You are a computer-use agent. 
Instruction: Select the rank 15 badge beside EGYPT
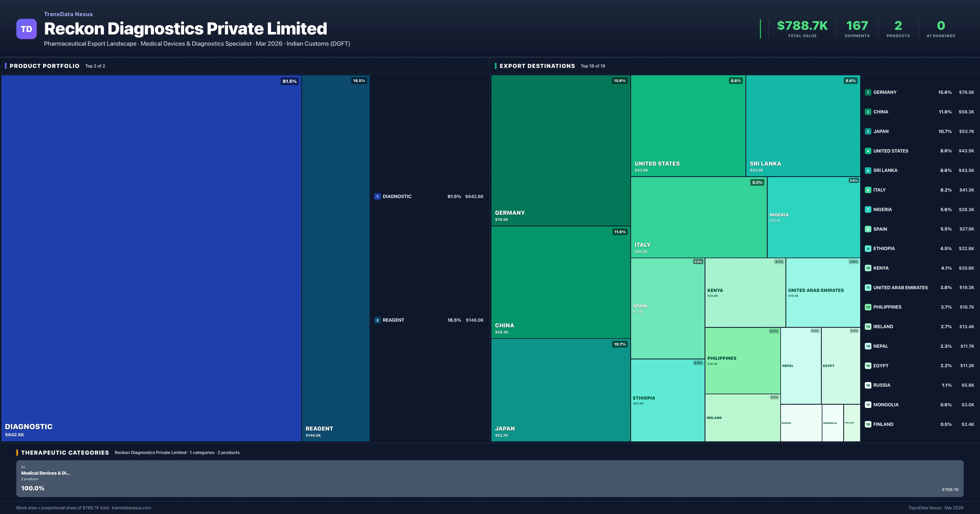pos(869,365)
